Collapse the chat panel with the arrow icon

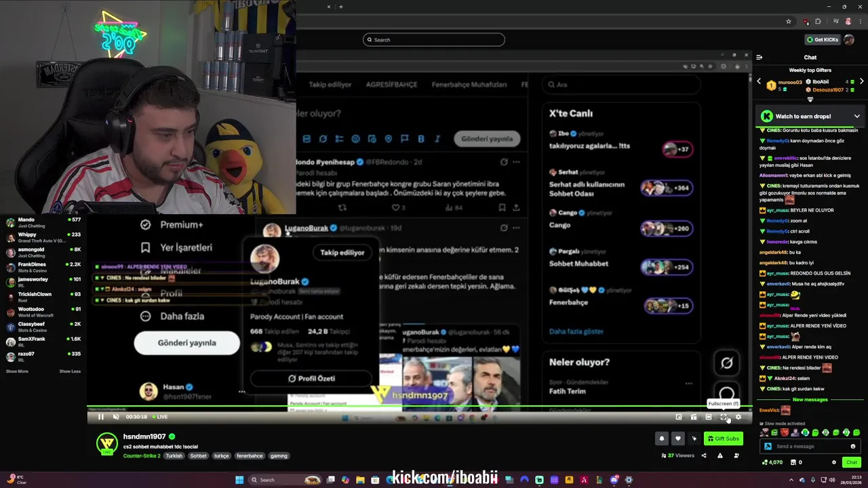point(759,58)
